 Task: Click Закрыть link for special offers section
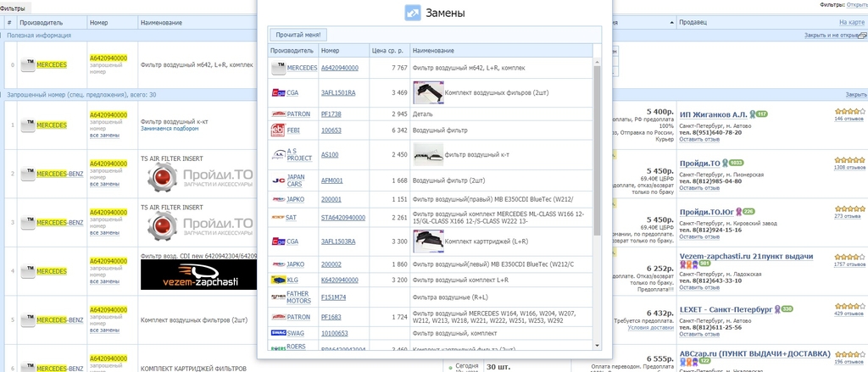point(856,95)
